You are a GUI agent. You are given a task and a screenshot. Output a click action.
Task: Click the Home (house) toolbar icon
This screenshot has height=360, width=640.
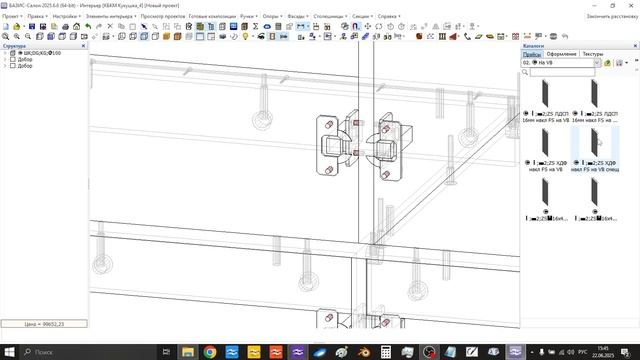point(76,27)
